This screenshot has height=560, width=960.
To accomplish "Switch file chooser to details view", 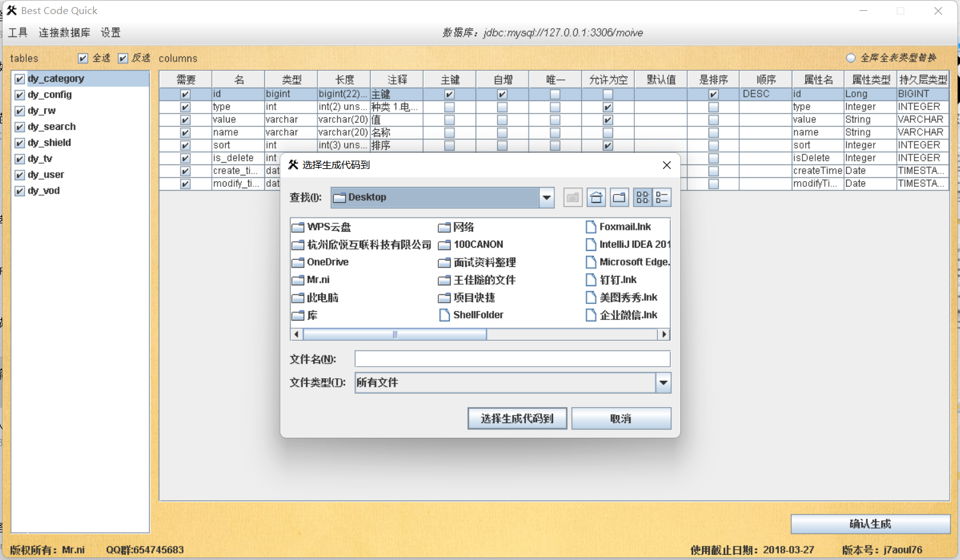I will [x=662, y=198].
